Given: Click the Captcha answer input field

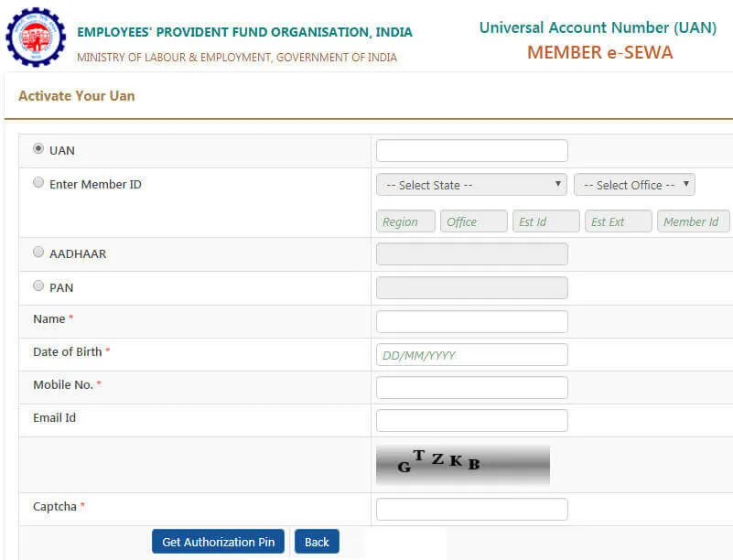Looking at the screenshot, I should [471, 508].
